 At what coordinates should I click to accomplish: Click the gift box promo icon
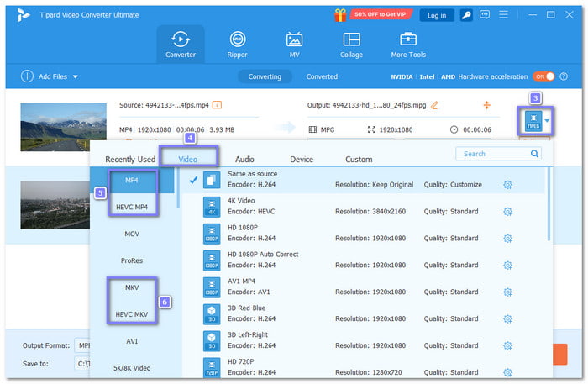pos(340,15)
